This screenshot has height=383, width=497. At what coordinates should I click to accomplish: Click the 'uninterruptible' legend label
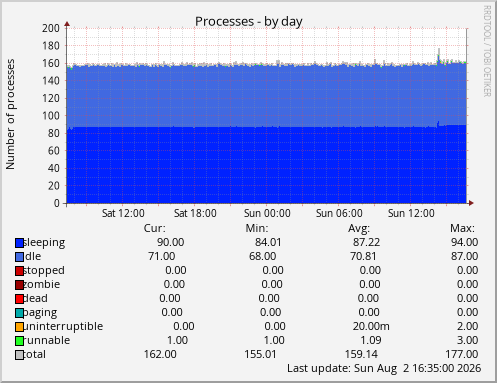(63, 326)
